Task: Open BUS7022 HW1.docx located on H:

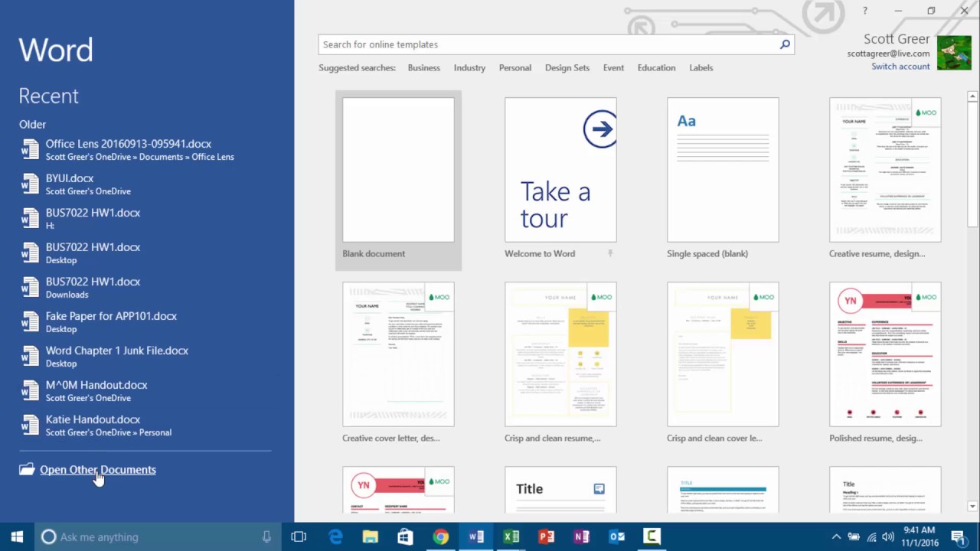Action: tap(145, 218)
